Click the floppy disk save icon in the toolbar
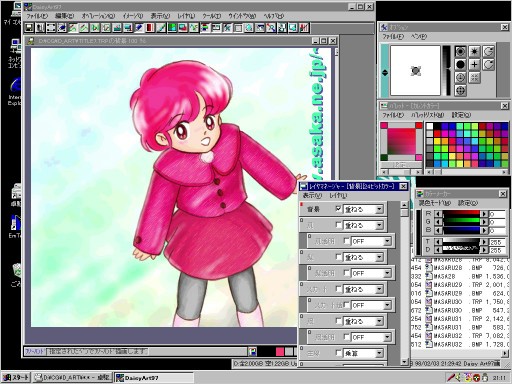 29,28
